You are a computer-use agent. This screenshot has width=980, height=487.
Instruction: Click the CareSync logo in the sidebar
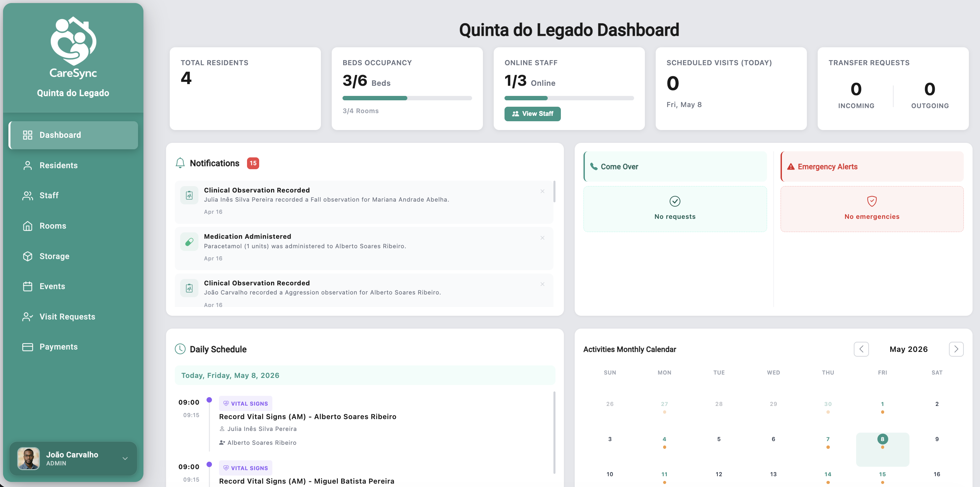[x=73, y=47]
